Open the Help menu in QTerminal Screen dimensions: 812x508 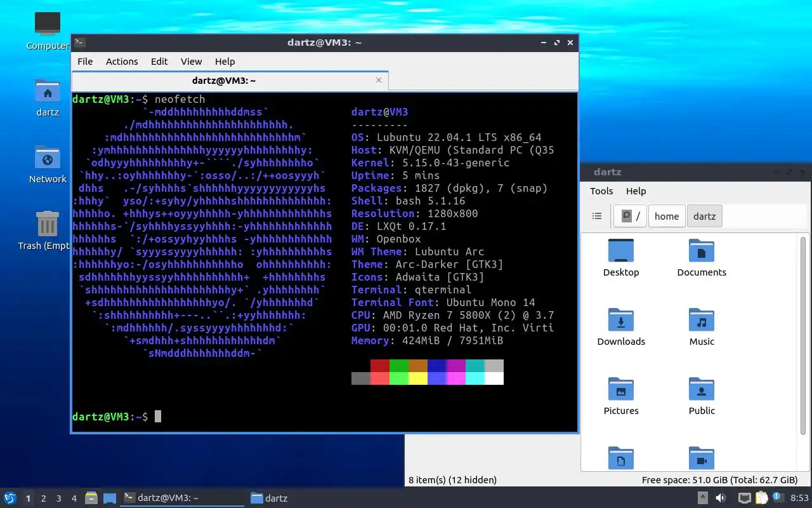coord(225,62)
